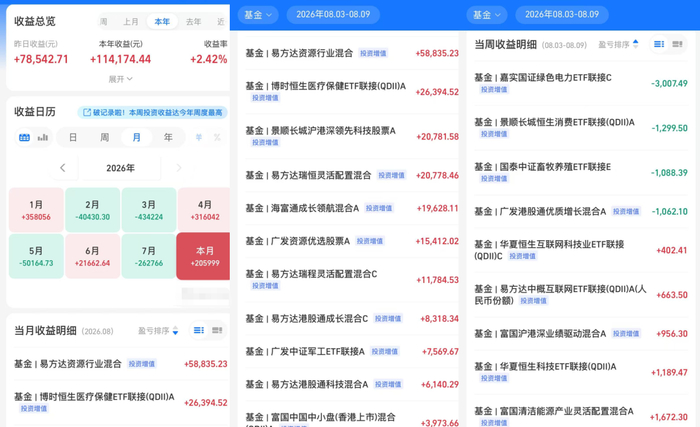Open the 基金 dropdown above 当周收益明细
The height and width of the screenshot is (427, 700).
(x=487, y=15)
